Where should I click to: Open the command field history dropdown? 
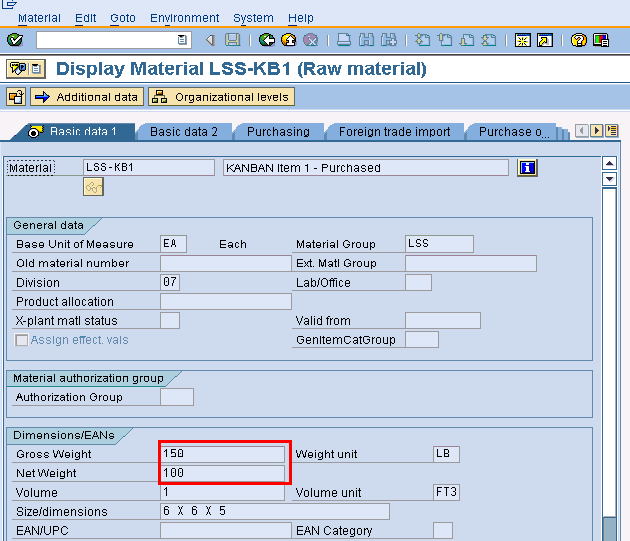click(x=182, y=40)
